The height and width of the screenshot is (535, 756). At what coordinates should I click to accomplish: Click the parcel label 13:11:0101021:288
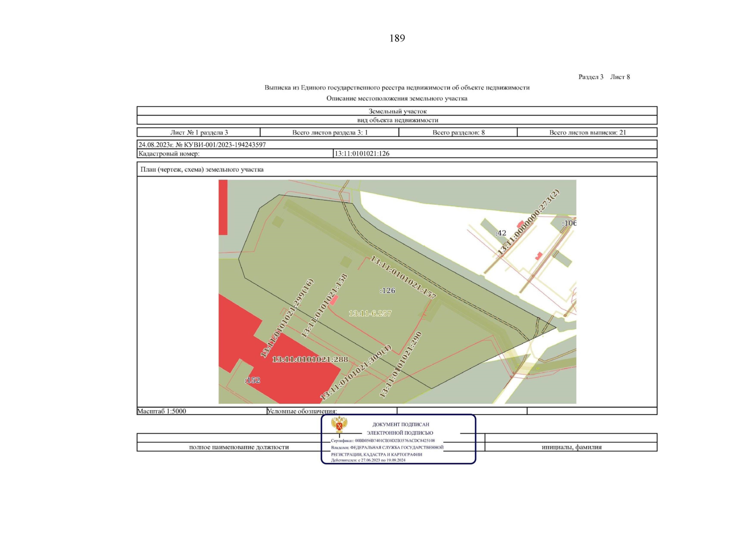310,359
